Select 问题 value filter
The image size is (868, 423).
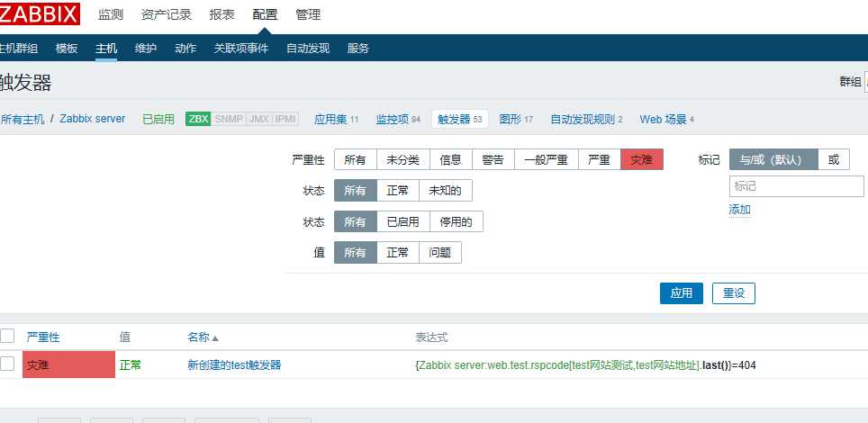[x=440, y=253]
